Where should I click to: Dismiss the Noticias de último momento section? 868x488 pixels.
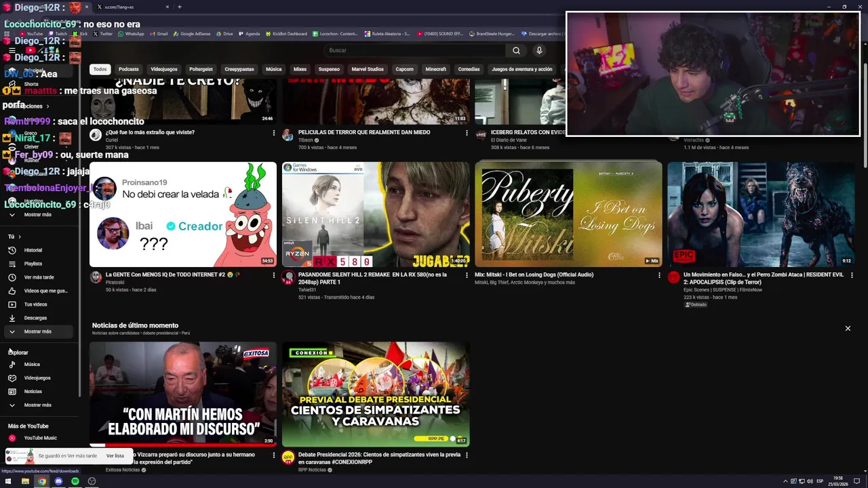pyautogui.click(x=848, y=328)
